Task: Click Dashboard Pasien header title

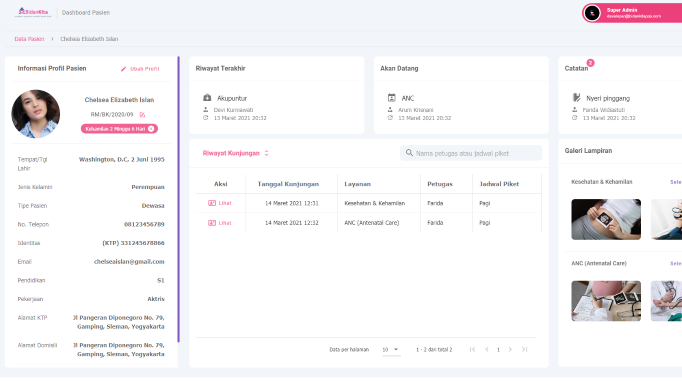Action: 86,13
